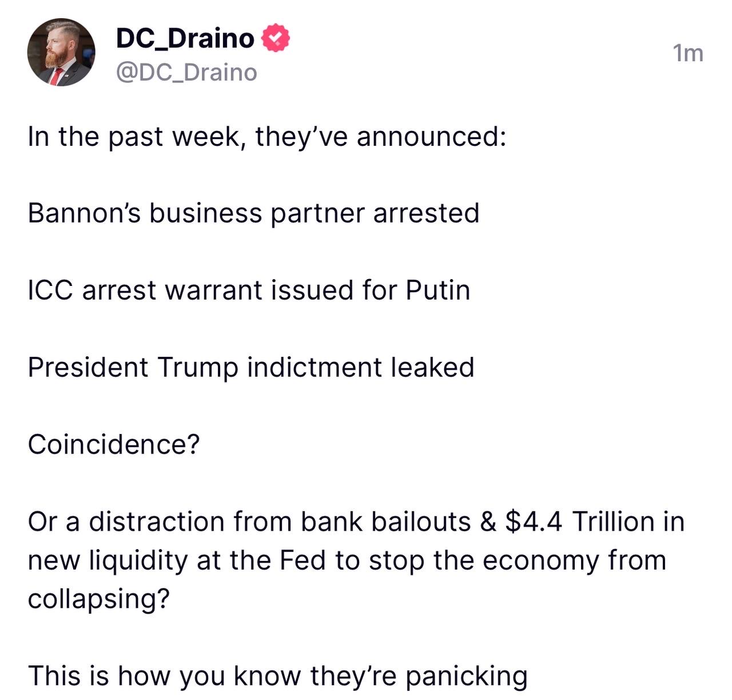Click the 'Coincidence?' line
This screenshot has height=700, width=732.
(114, 444)
